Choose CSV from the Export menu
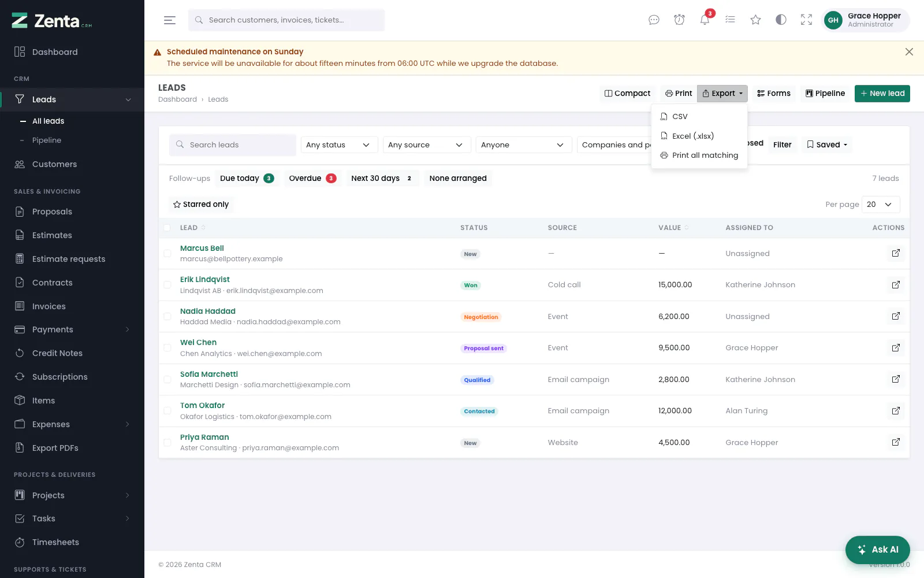Image resolution: width=924 pixels, height=578 pixels. pos(699,117)
